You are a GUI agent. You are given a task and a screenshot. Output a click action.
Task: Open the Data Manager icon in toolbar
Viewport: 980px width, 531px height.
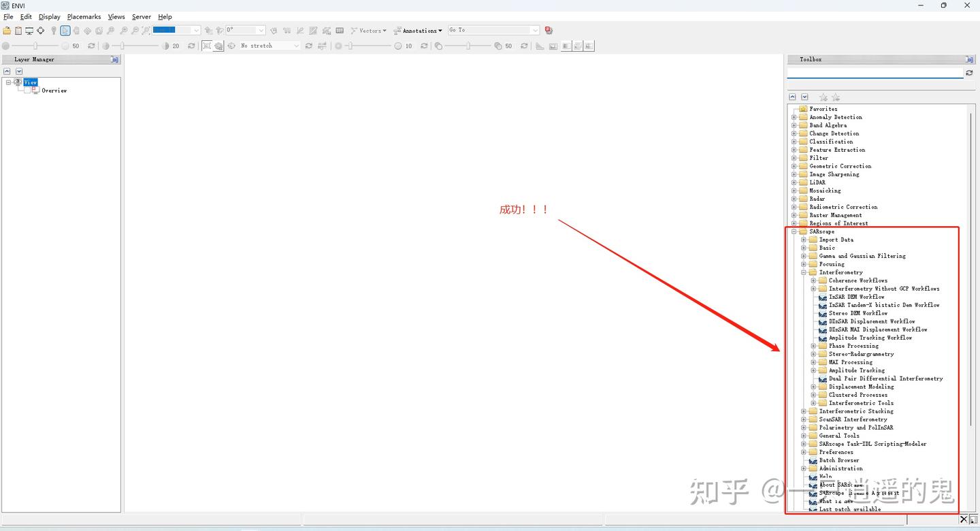coord(18,31)
